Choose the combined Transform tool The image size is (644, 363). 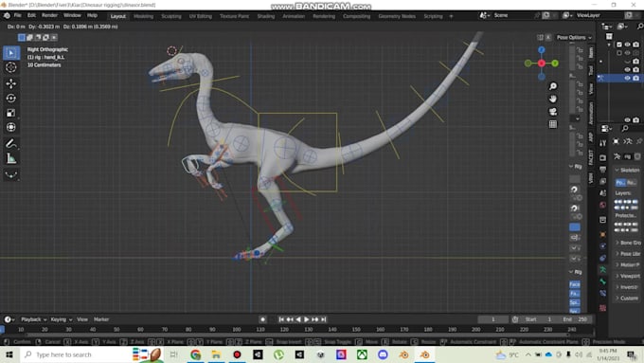click(11, 127)
